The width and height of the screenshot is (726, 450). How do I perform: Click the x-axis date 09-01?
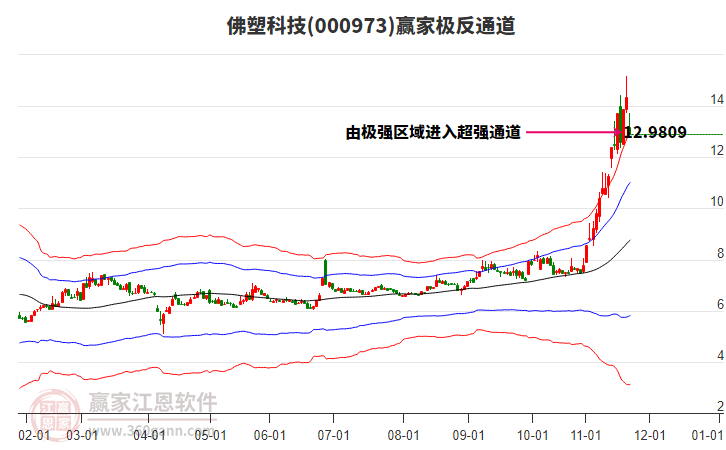[x=468, y=436]
